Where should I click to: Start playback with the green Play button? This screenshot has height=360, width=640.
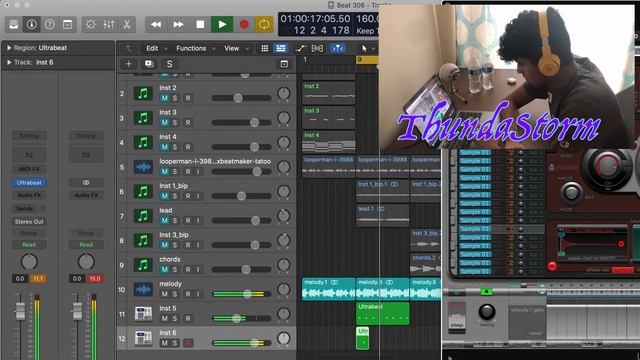(x=222, y=24)
